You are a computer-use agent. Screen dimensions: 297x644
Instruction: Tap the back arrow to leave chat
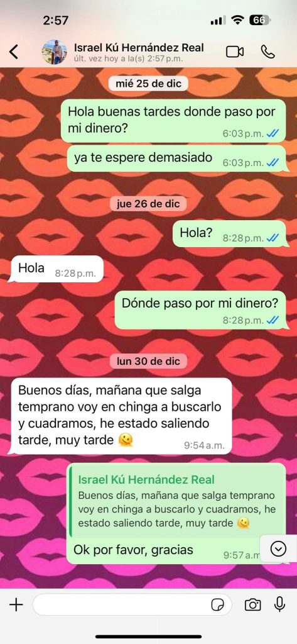[x=14, y=52]
